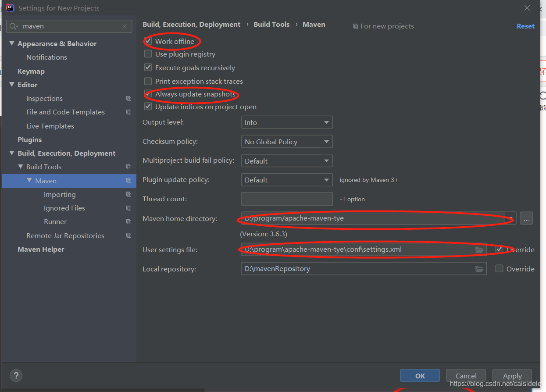Select File and Code Templates
The height and width of the screenshot is (392, 546).
[x=65, y=112]
